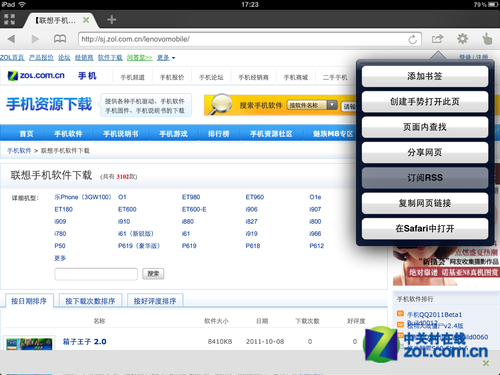Open the 排行榜 navigation tab
This screenshot has width=500, height=375.
tap(219, 134)
